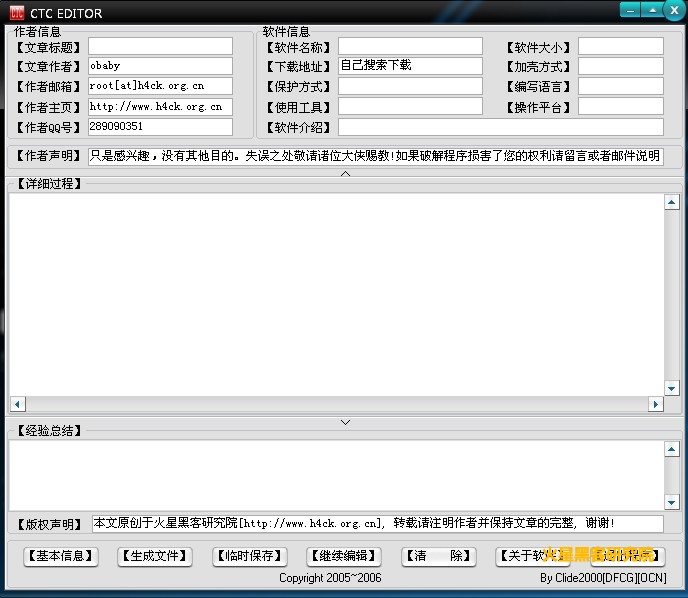
Task: Click the 继续编辑 button
Action: point(343,556)
